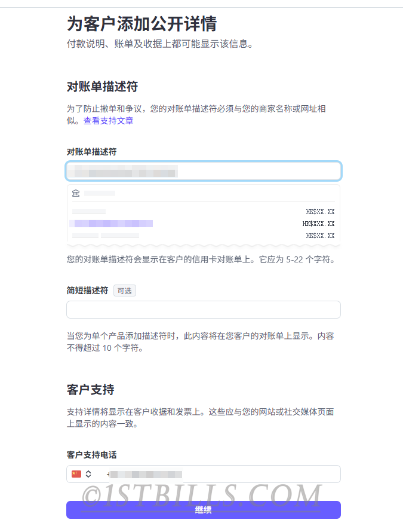Click the bold 对账单描述符 field label

click(91, 152)
